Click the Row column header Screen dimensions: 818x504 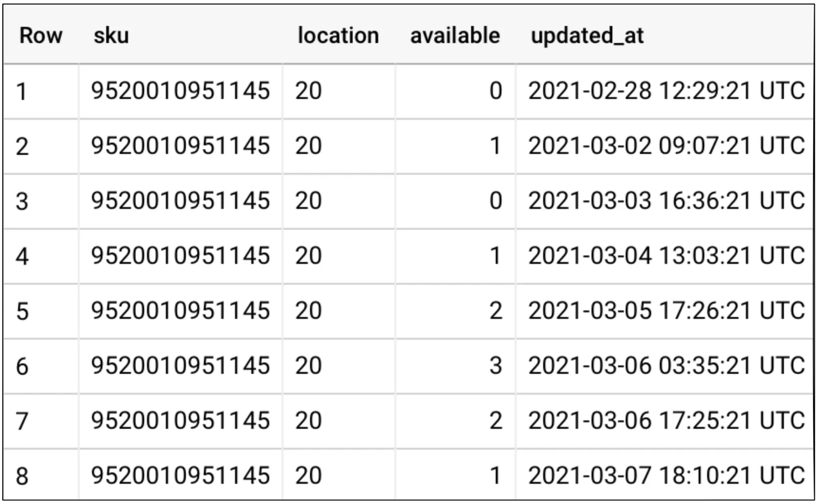[41, 36]
